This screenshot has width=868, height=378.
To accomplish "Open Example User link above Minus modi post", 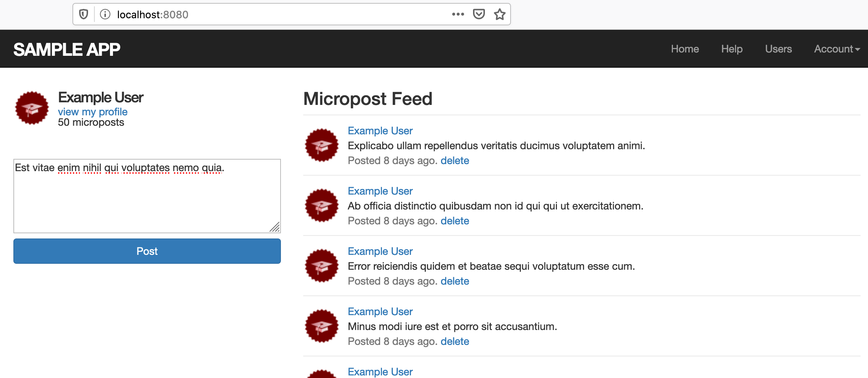I will click(x=380, y=311).
